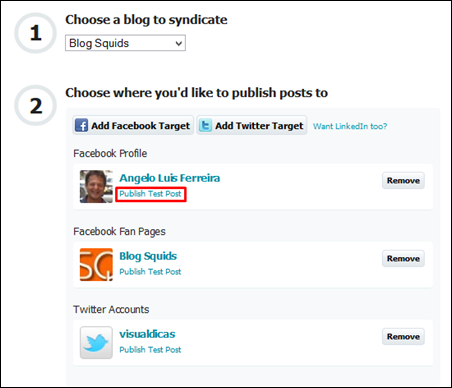This screenshot has height=388, width=452.
Task: Publish test post to visualdicas Twitter
Action: (150, 350)
